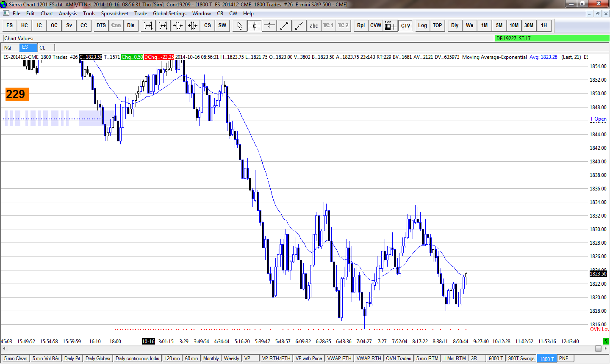Open the Daily Globex chart tab
This screenshot has height=364, width=610.
[98, 358]
